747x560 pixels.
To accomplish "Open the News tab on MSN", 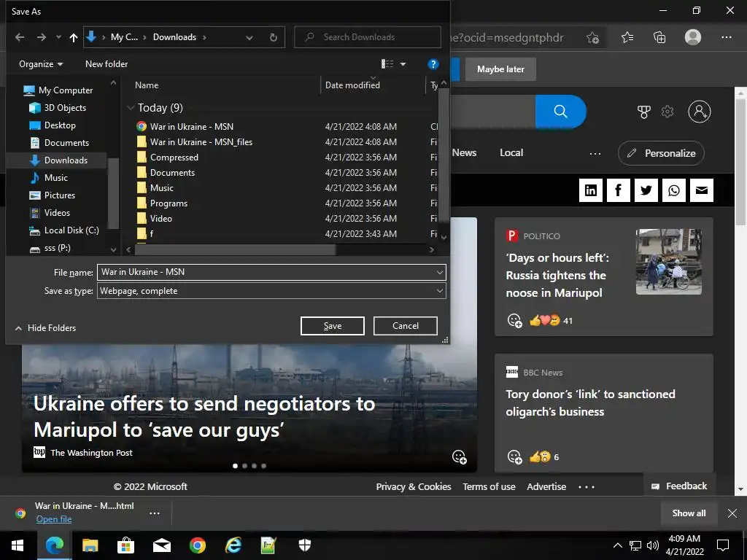I will click(464, 153).
